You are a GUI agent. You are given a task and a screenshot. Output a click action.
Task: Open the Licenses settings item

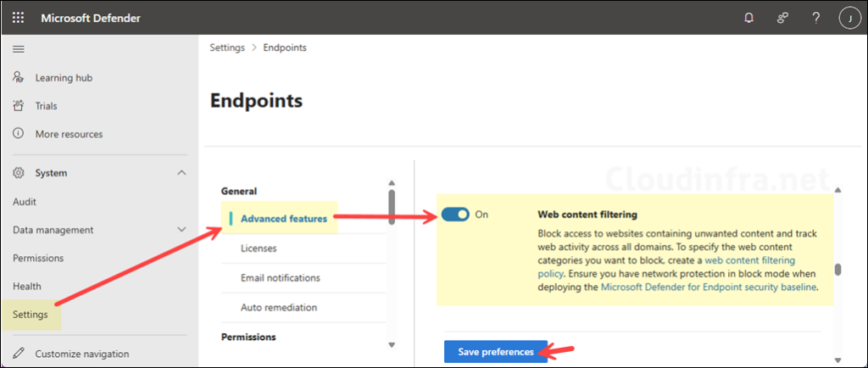[259, 248]
